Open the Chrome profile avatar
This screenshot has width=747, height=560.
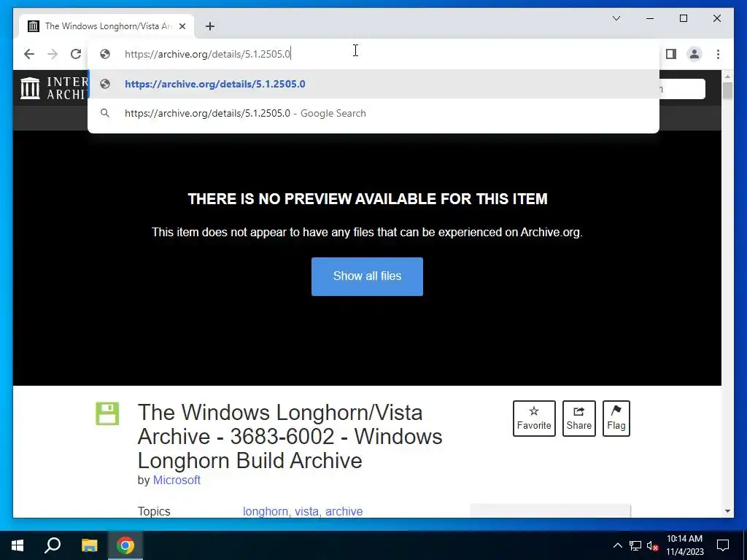point(694,54)
